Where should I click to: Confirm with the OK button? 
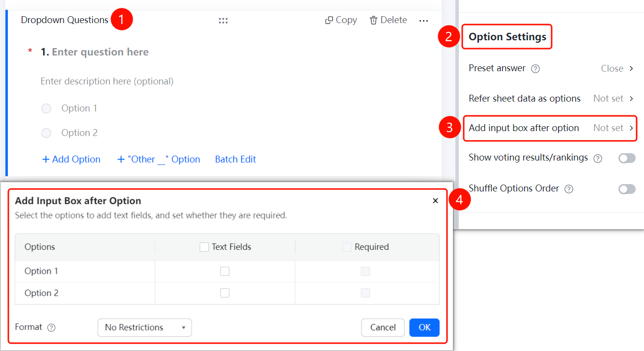click(x=424, y=327)
